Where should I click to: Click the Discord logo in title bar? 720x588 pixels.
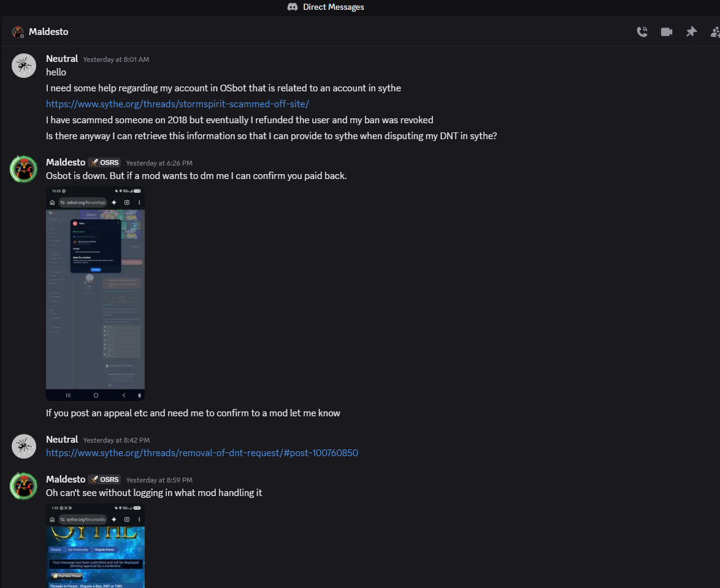coord(293,7)
